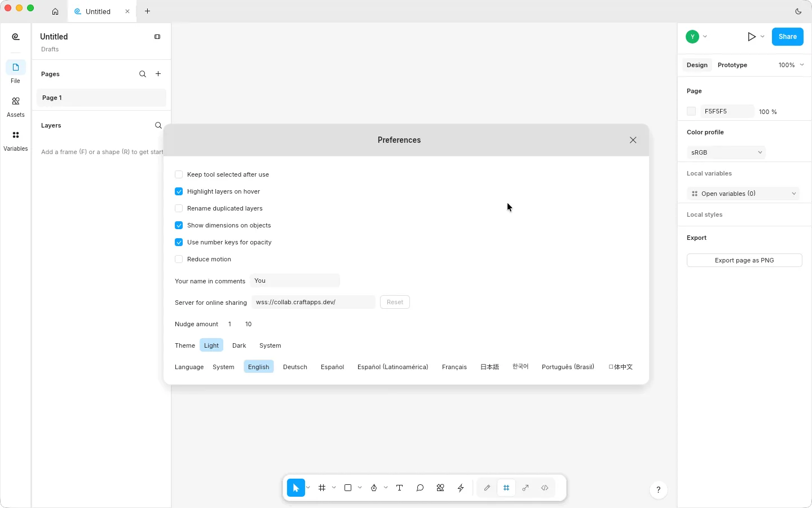Select the Frame tool
The image size is (812, 508).
click(x=322, y=488)
